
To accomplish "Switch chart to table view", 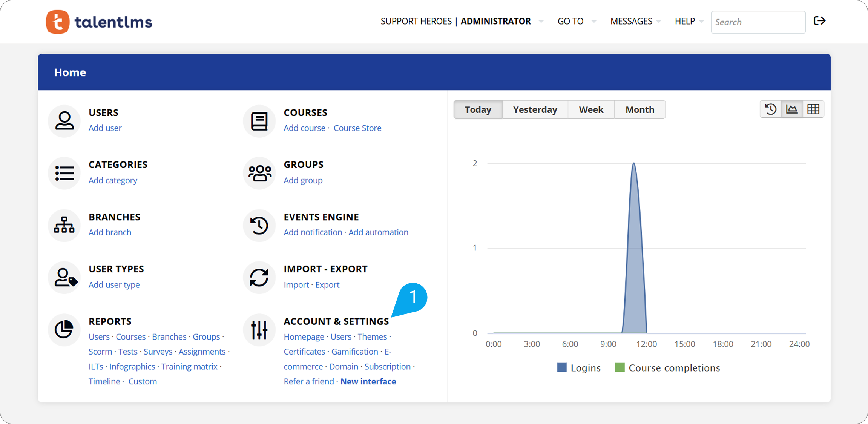I will pyautogui.click(x=813, y=109).
